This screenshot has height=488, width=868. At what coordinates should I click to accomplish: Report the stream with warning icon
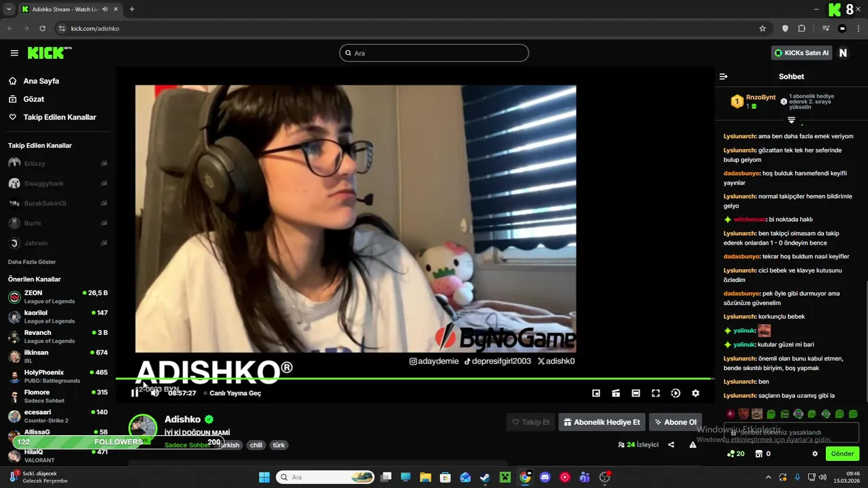click(692, 445)
